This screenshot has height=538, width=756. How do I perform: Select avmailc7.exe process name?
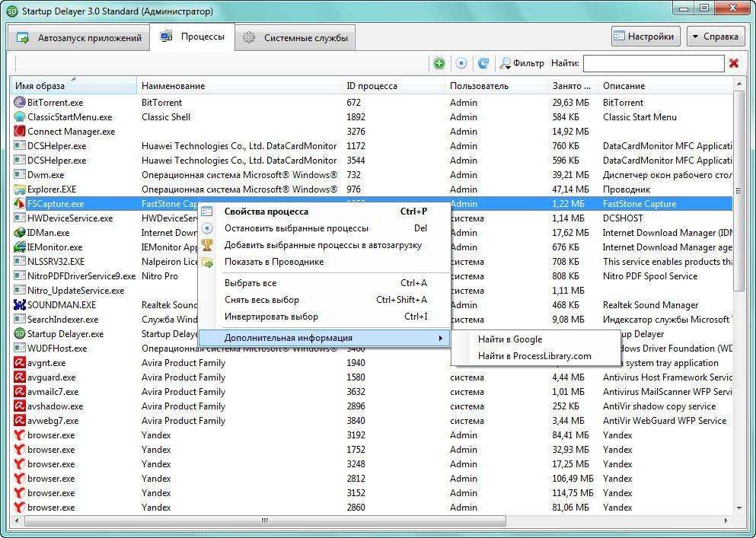tap(53, 391)
